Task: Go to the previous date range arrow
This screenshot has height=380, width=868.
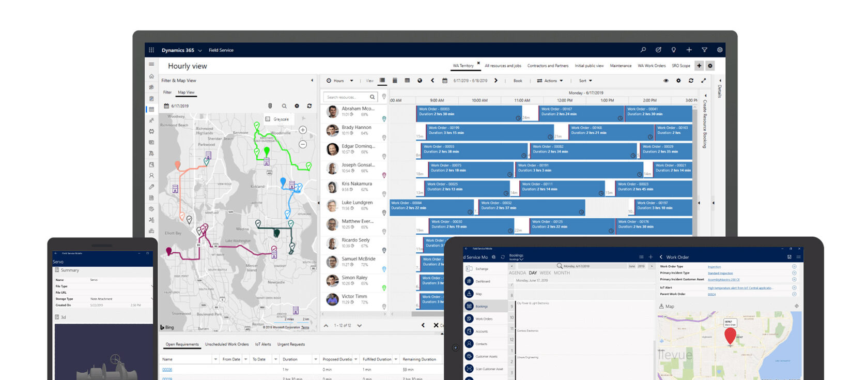Action: pyautogui.click(x=432, y=81)
